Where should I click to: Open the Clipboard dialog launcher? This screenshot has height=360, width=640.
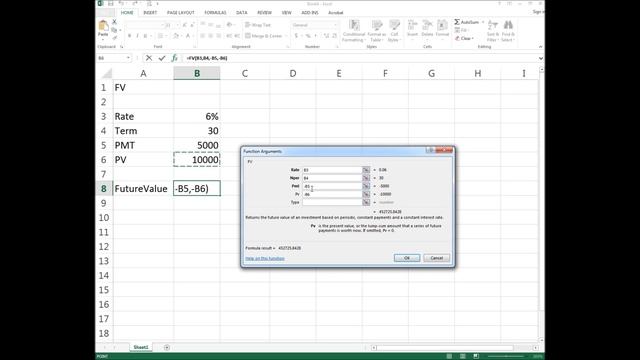[x=122, y=47]
